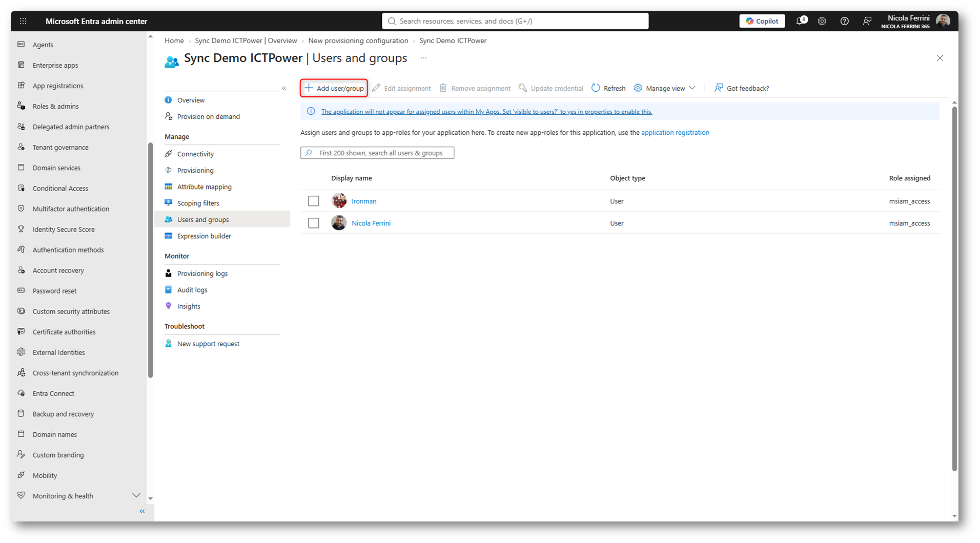Viewport: 980px width, 543px height.
Task: Tick the checkbox for Ironman row
Action: pyautogui.click(x=314, y=201)
